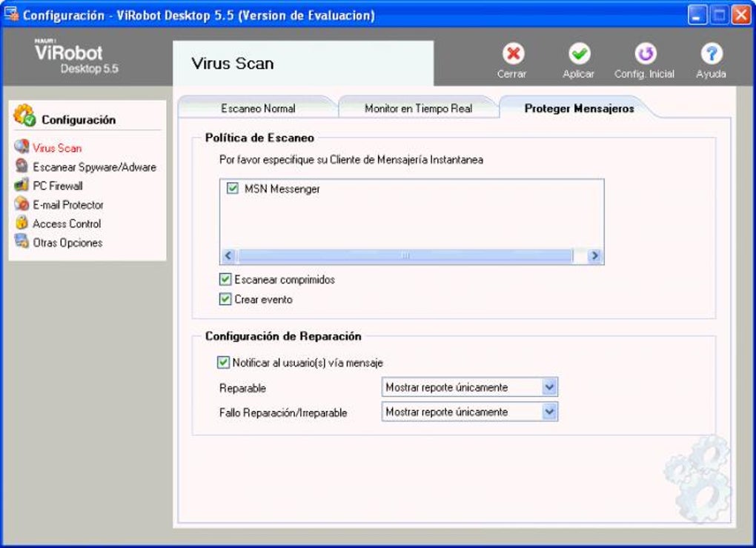756x548 pixels.
Task: Switch to the Escaneo Normal tab
Action: 257,107
